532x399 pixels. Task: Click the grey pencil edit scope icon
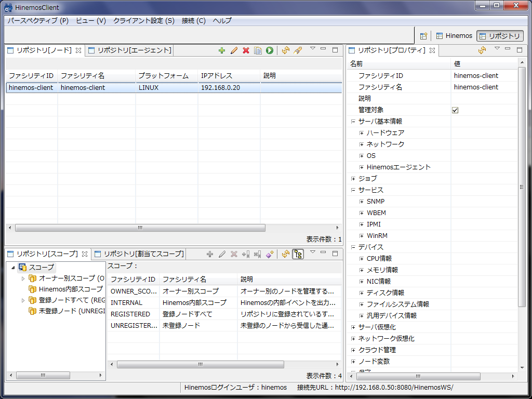click(222, 254)
